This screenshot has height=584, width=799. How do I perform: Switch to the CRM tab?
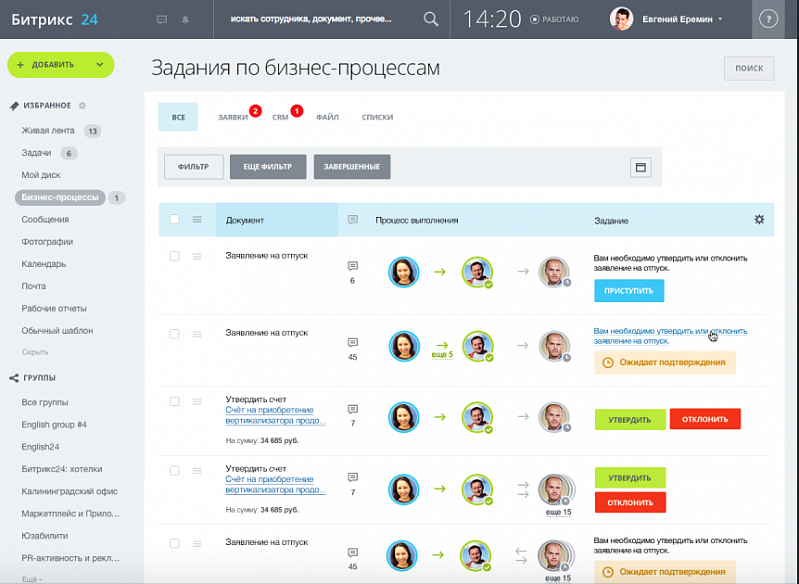[x=280, y=117]
